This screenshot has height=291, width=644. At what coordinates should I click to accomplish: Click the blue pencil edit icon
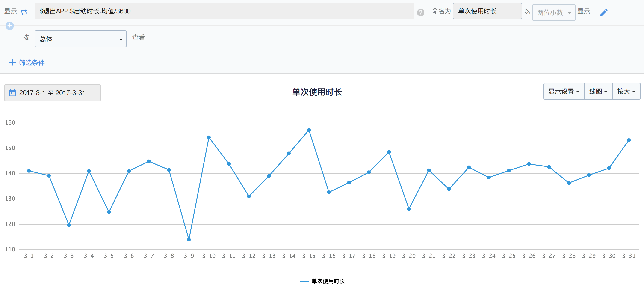point(603,12)
